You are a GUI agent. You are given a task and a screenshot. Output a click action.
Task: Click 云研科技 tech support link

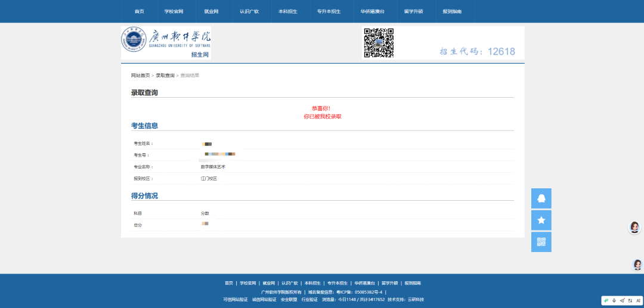(416, 300)
